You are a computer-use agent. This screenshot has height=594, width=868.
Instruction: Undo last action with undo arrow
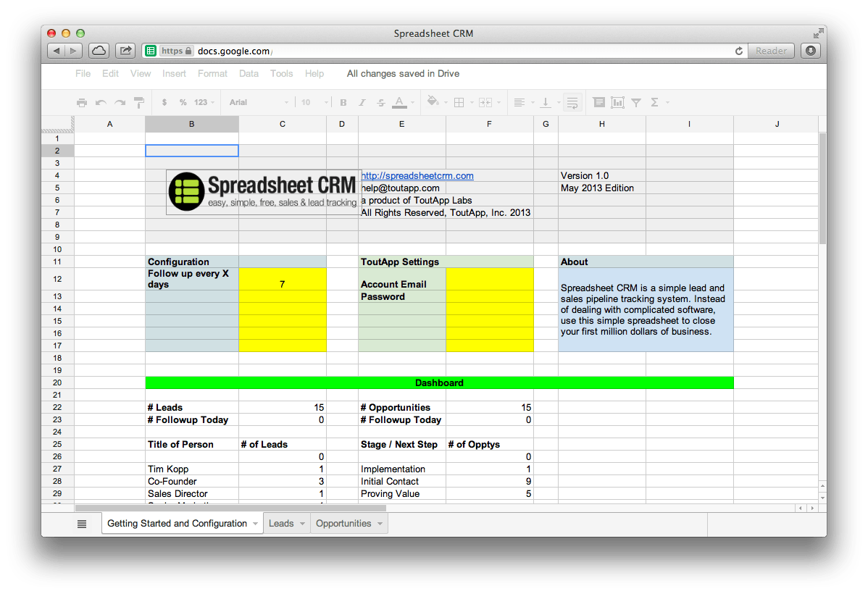tap(101, 102)
